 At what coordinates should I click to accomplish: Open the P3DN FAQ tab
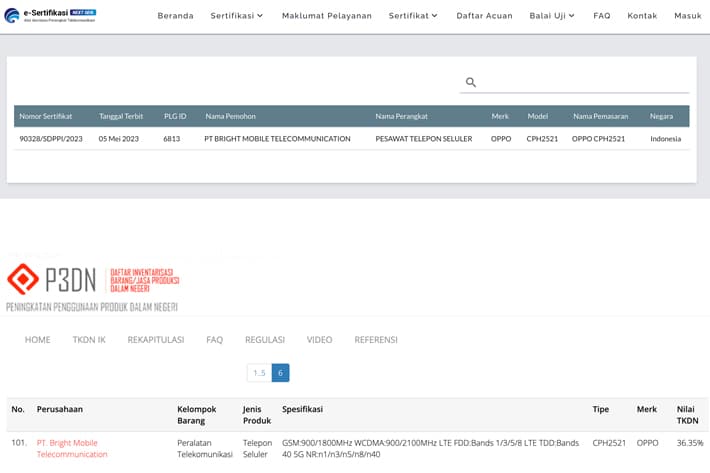coord(215,340)
